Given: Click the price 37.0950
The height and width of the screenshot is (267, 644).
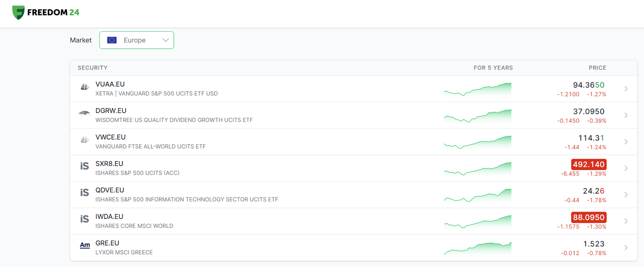Looking at the screenshot, I should tap(589, 111).
